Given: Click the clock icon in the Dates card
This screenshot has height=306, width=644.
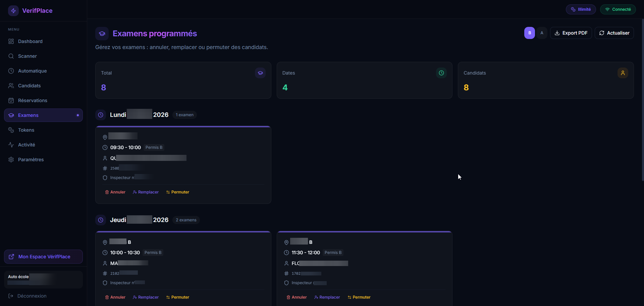Looking at the screenshot, I should (441, 73).
